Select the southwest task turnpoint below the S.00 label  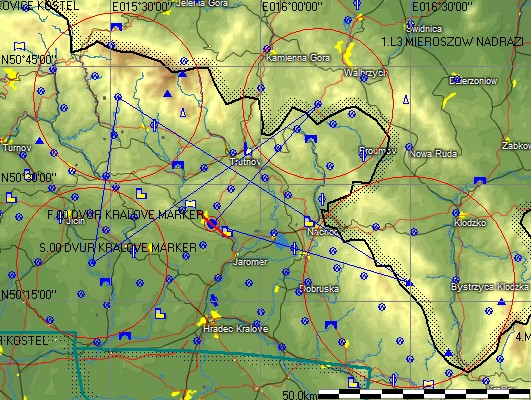point(92,262)
